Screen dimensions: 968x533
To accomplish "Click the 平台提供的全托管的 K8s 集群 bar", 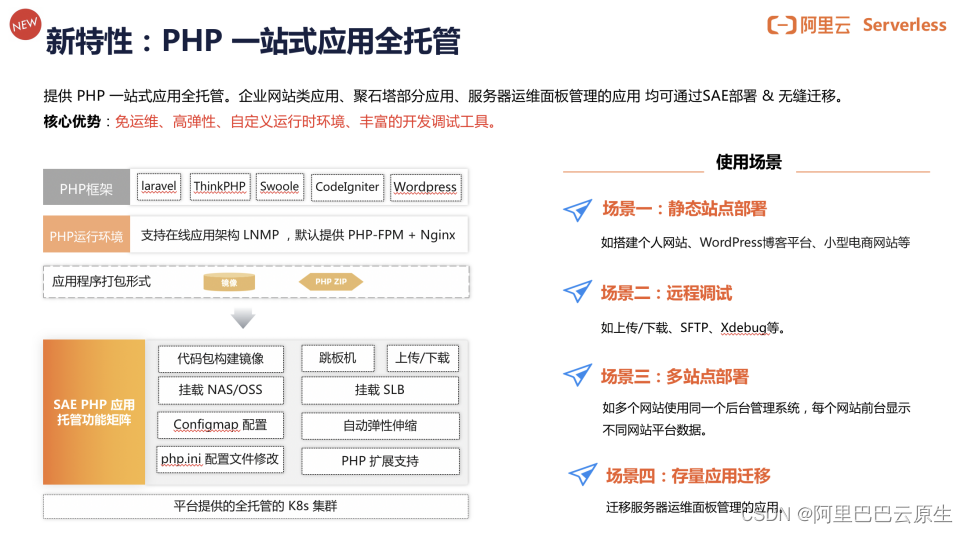I will coord(256,506).
